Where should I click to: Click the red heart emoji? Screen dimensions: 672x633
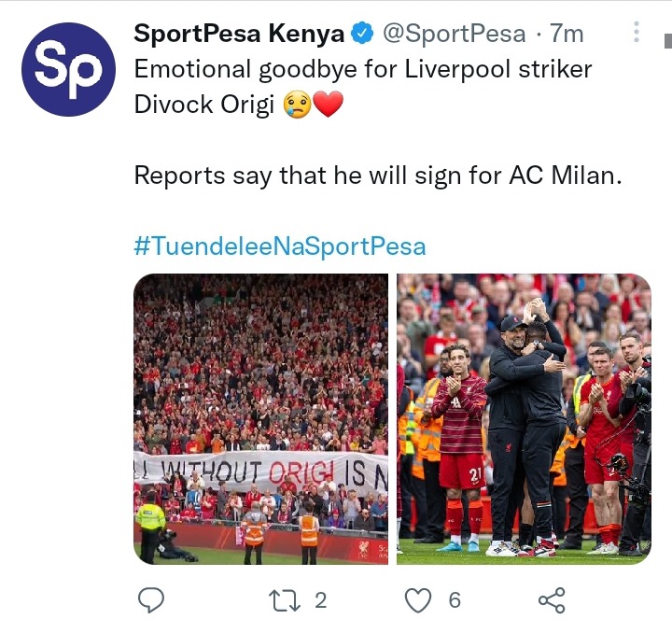329,105
